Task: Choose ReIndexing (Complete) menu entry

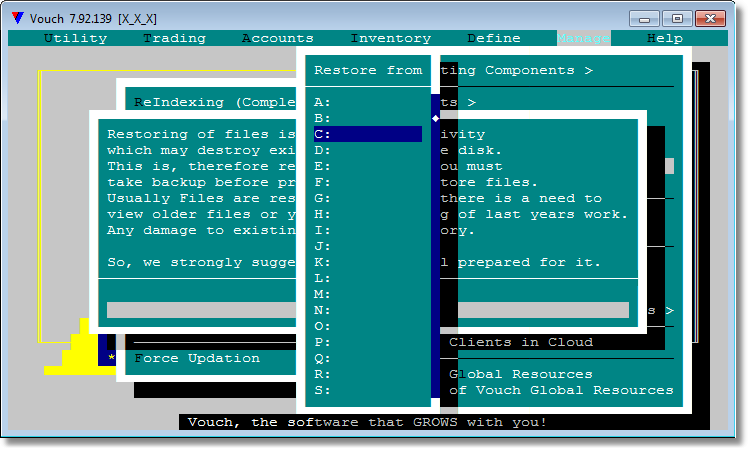Action: tap(215, 102)
